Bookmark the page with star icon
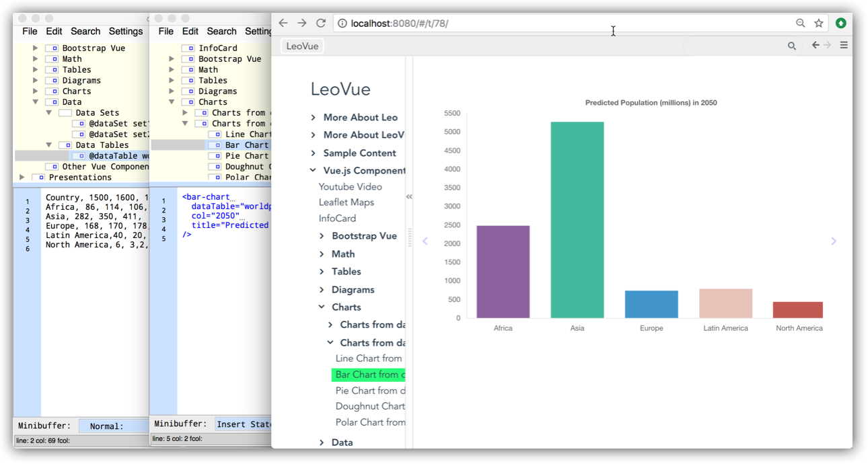The width and height of the screenshot is (868, 464). (x=819, y=23)
